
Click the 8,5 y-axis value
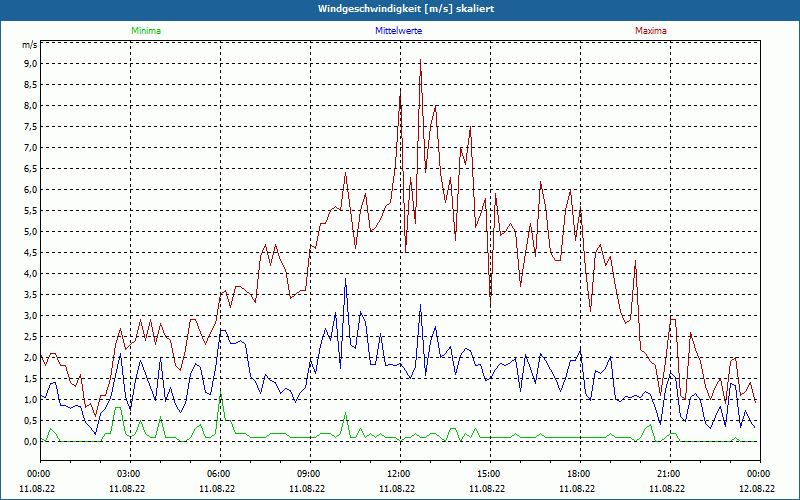(x=30, y=85)
